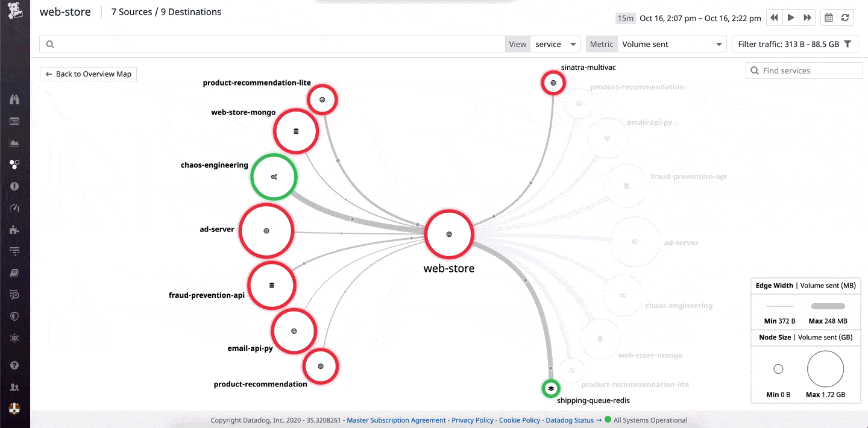Select the ad-server source node
868x428 pixels.
pyautogui.click(x=266, y=230)
